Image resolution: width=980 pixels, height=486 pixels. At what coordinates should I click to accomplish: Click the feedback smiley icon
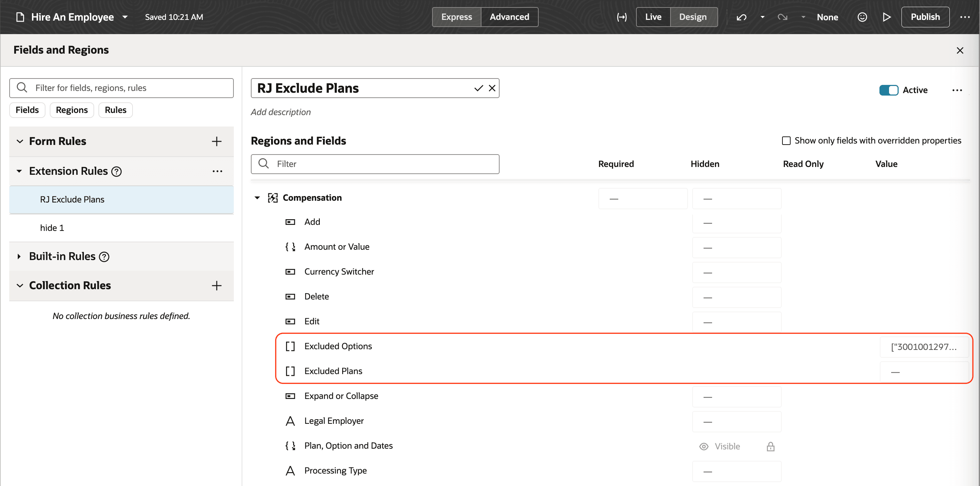862,17
